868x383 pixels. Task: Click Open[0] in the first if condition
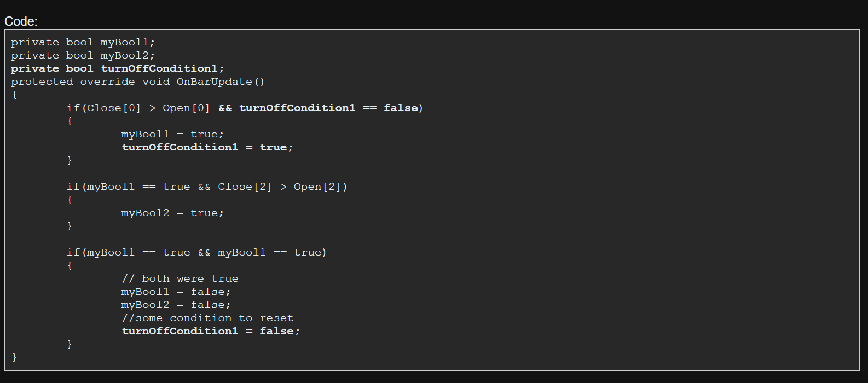click(x=186, y=108)
